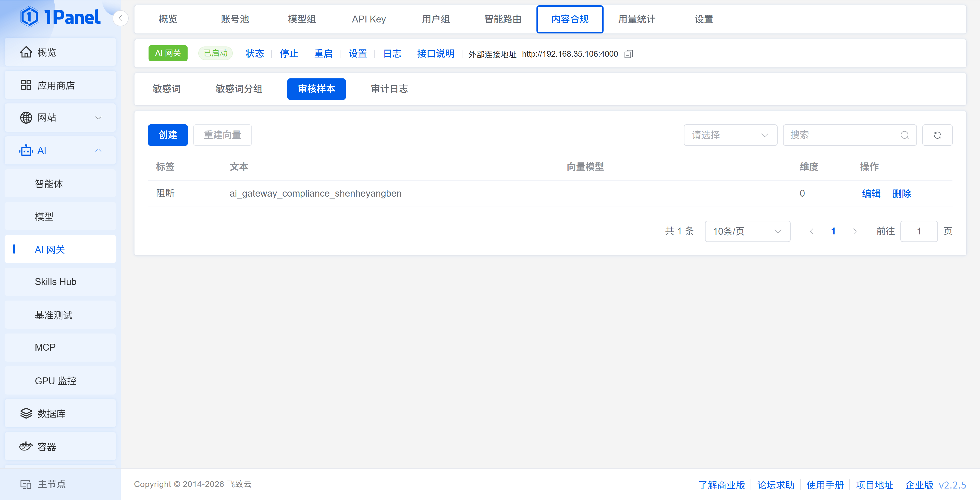This screenshot has width=980, height=500.
Task: Click the 重建向量 button
Action: [x=222, y=135]
